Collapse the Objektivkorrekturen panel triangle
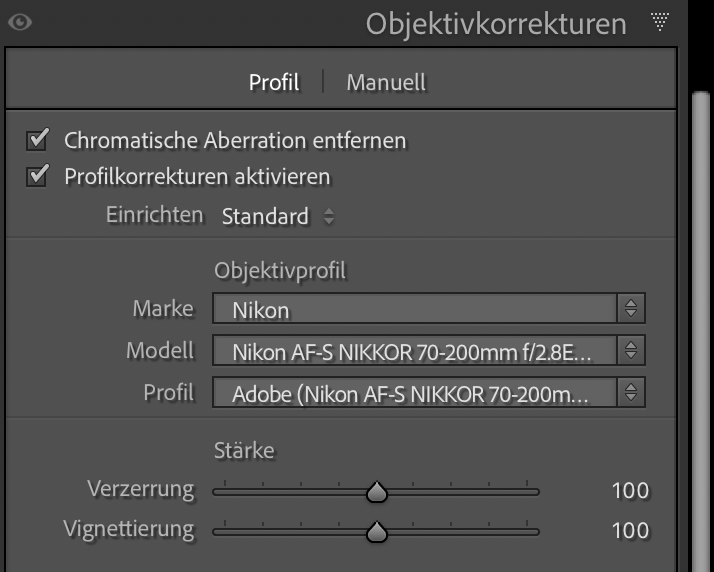The width and height of the screenshot is (714, 572). pos(659,22)
